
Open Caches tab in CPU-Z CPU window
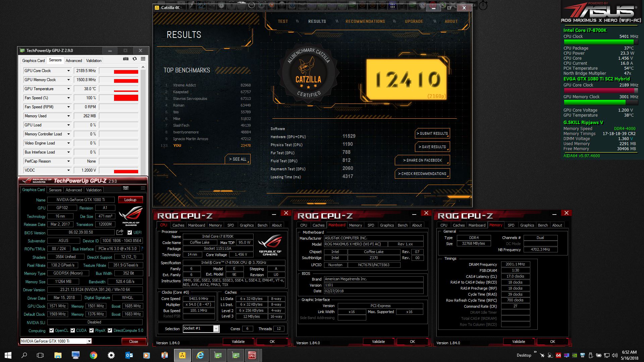(x=178, y=225)
